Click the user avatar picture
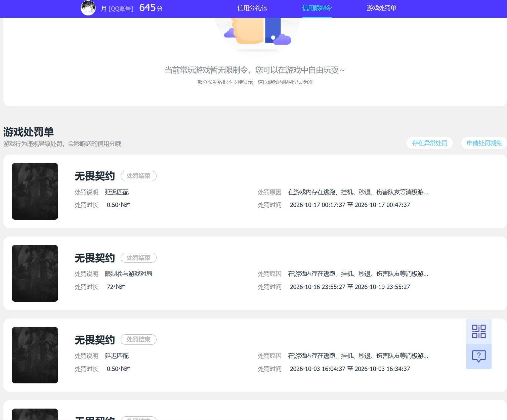Screen dimensions: 507x420 click(88, 8)
